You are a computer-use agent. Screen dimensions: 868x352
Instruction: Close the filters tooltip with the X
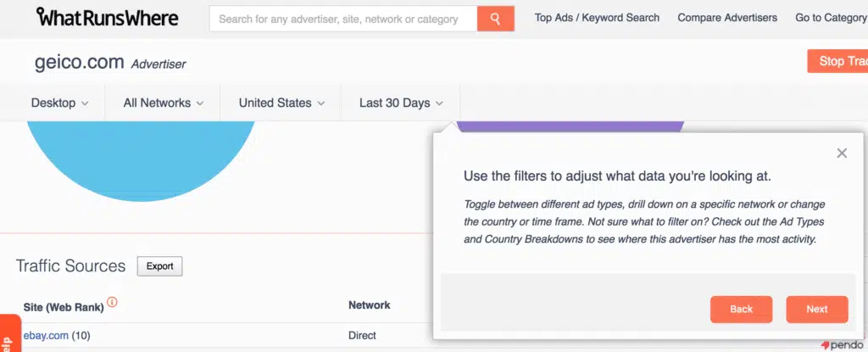click(x=841, y=153)
